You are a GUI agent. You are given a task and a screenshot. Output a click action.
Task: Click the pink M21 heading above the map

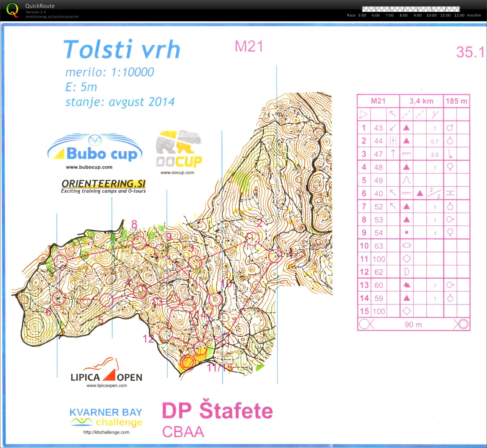(249, 46)
